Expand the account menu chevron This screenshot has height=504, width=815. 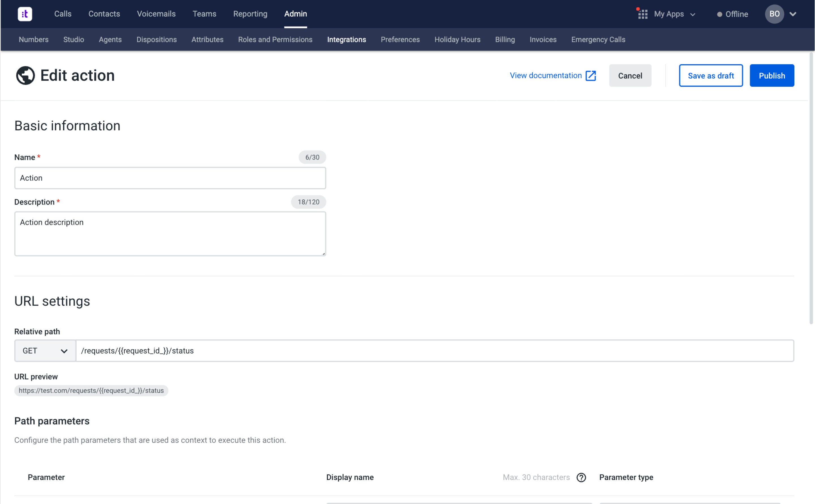point(793,14)
